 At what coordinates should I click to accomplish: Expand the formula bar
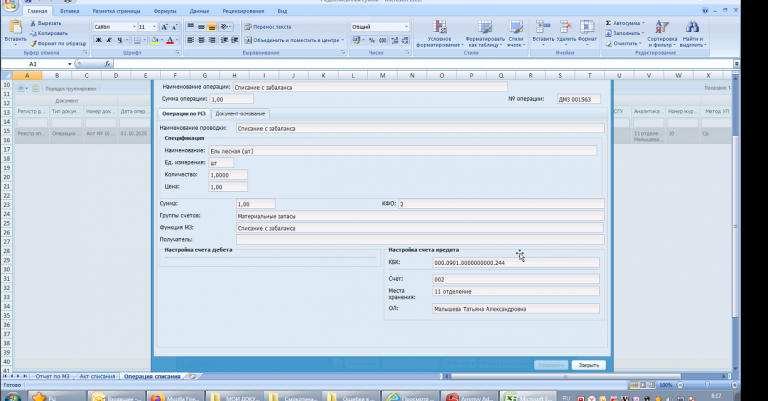point(736,64)
